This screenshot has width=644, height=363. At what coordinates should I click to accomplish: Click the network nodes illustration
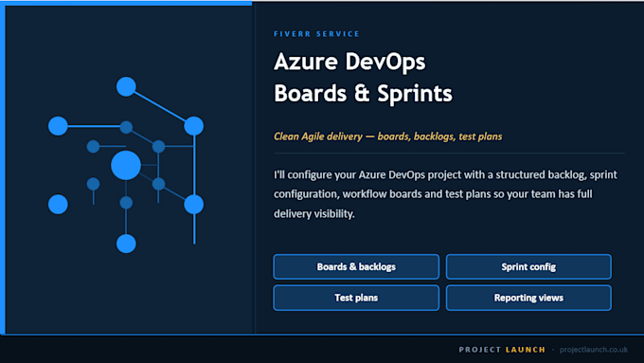coord(126,165)
